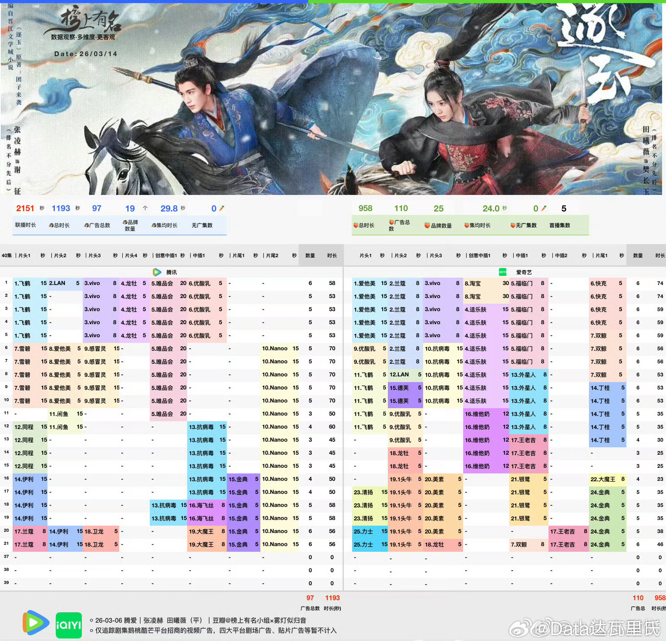Click 17.兰蔻 in Tencent row 20
This screenshot has width=666, height=644.
point(24,531)
